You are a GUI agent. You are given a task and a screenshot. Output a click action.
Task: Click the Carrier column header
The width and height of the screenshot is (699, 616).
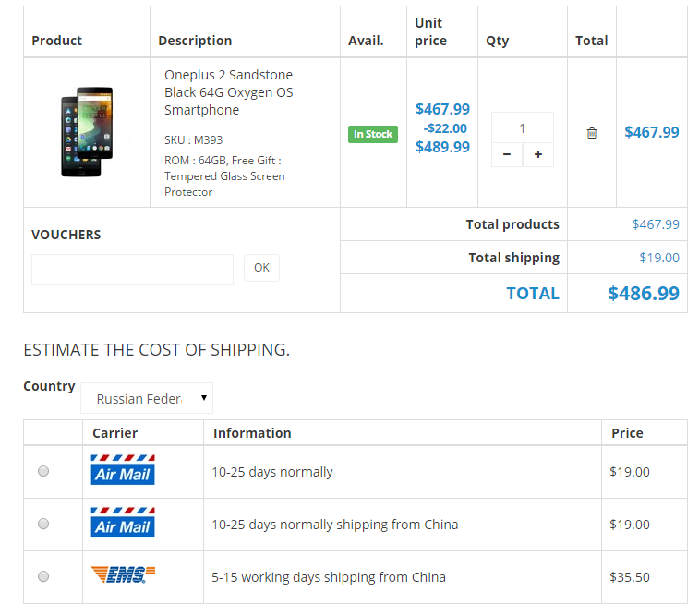pos(114,432)
